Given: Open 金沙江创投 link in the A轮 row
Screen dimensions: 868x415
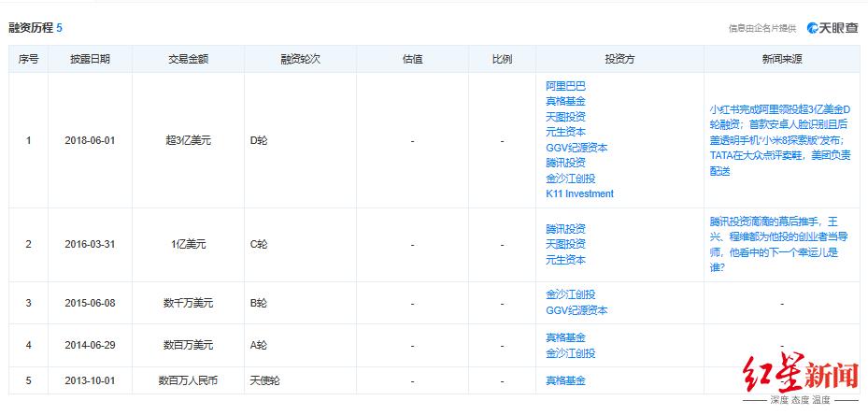Looking at the screenshot, I should click(x=570, y=353).
